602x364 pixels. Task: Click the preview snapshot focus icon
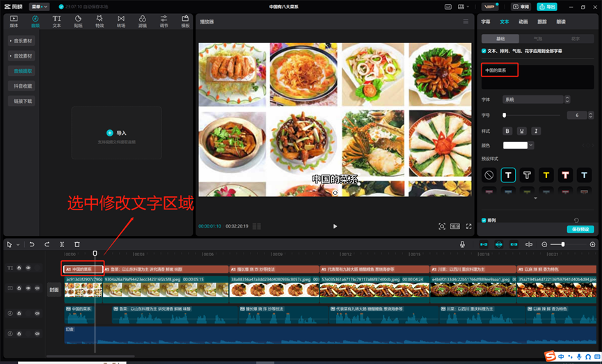[x=442, y=226]
